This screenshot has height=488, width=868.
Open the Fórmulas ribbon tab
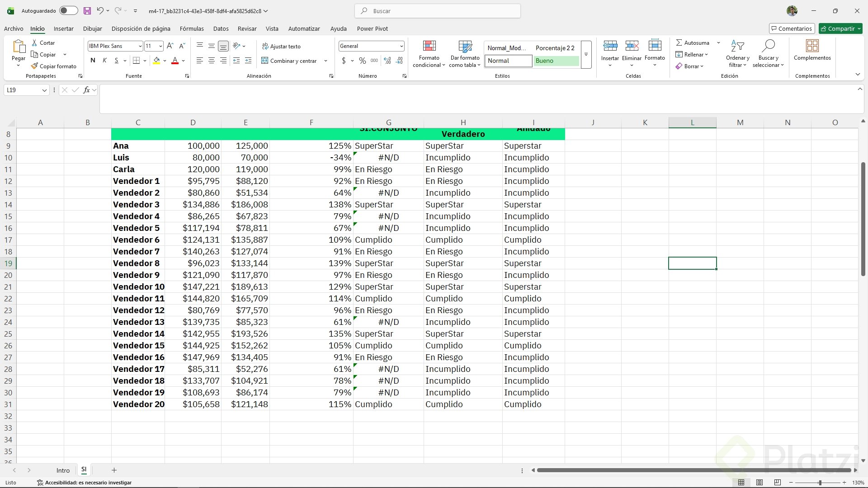coord(192,28)
